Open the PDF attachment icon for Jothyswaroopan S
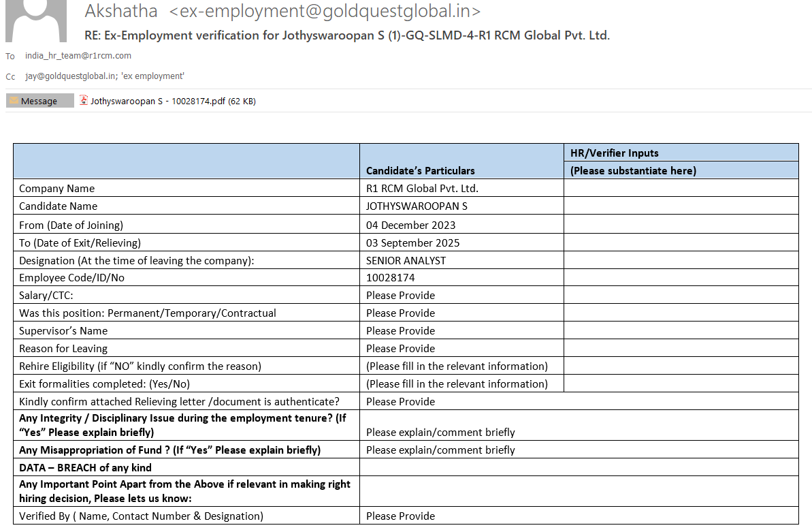The height and width of the screenshot is (532, 812). [x=83, y=100]
